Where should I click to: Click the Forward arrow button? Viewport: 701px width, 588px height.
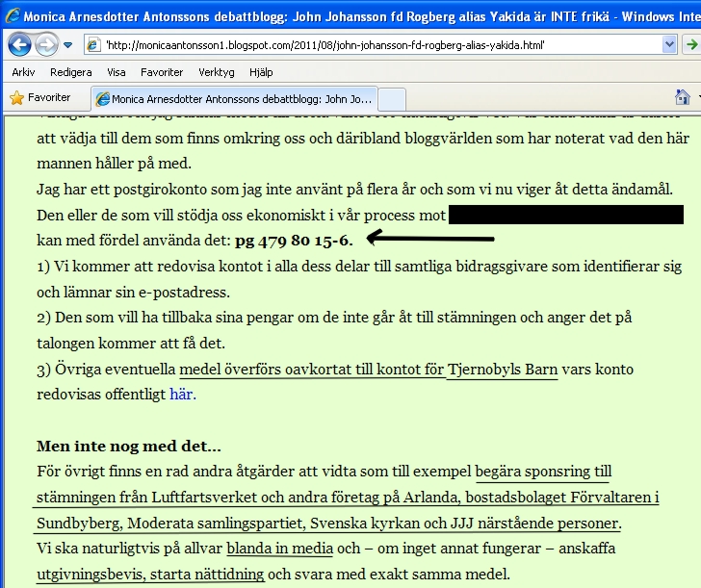click(46, 44)
